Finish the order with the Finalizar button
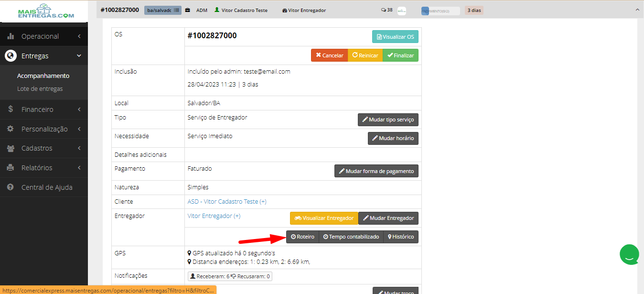The image size is (644, 294). tap(400, 55)
